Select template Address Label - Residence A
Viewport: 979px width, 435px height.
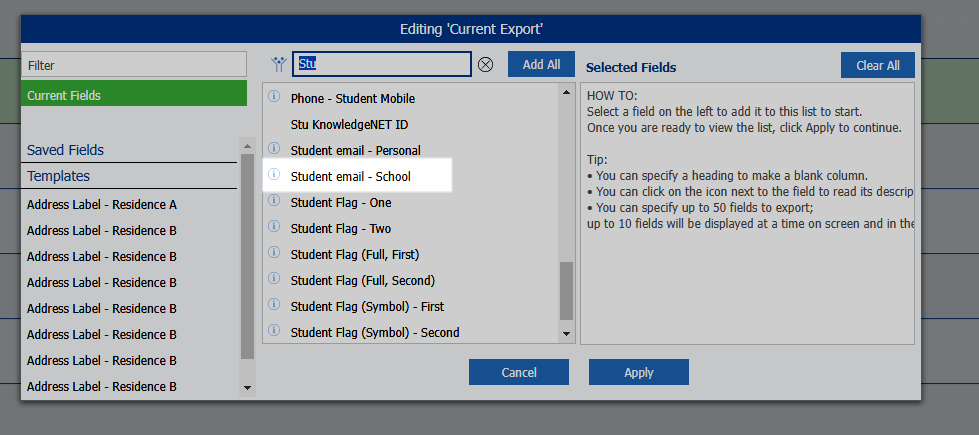click(102, 205)
